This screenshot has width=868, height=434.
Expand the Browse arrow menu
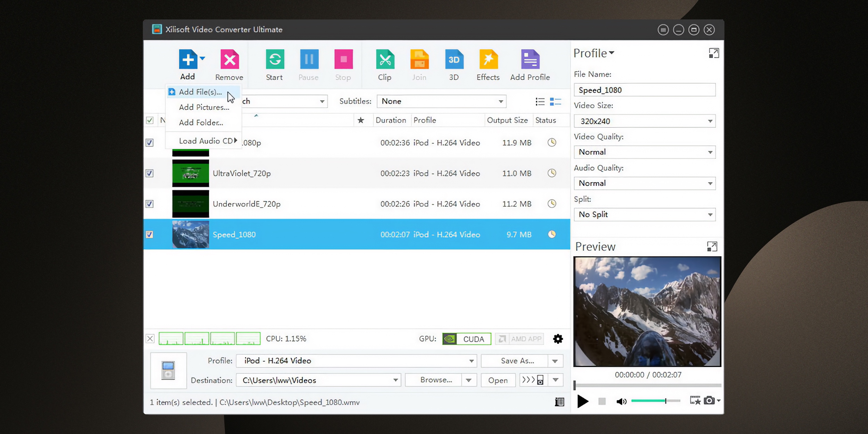469,380
